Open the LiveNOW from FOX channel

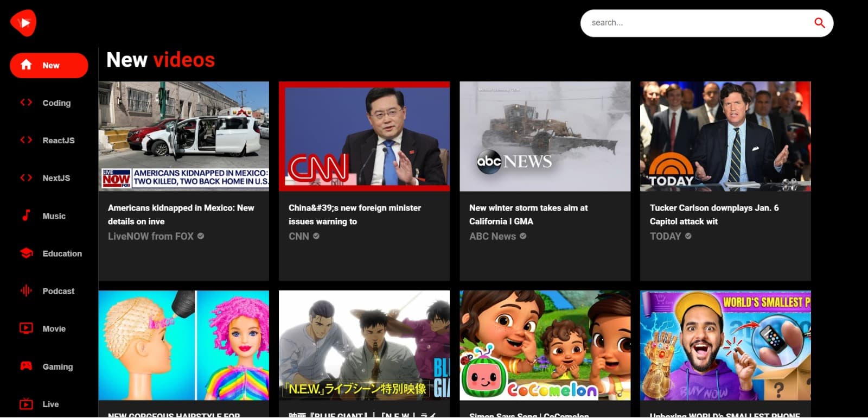point(151,236)
